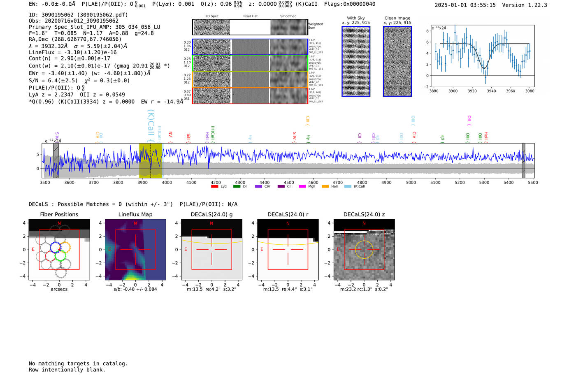Click the yellow aperture circle in DECaLS z

coord(364,249)
